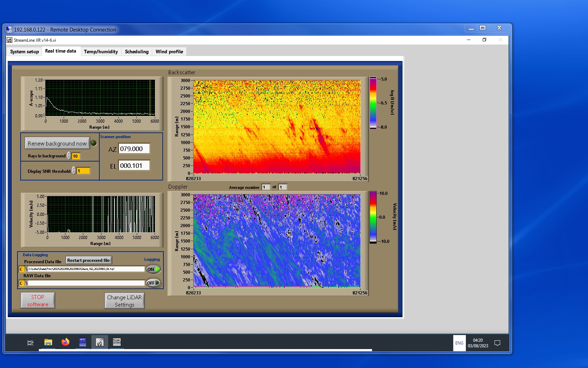Open the notification center icon
The width and height of the screenshot is (588, 368).
[497, 343]
